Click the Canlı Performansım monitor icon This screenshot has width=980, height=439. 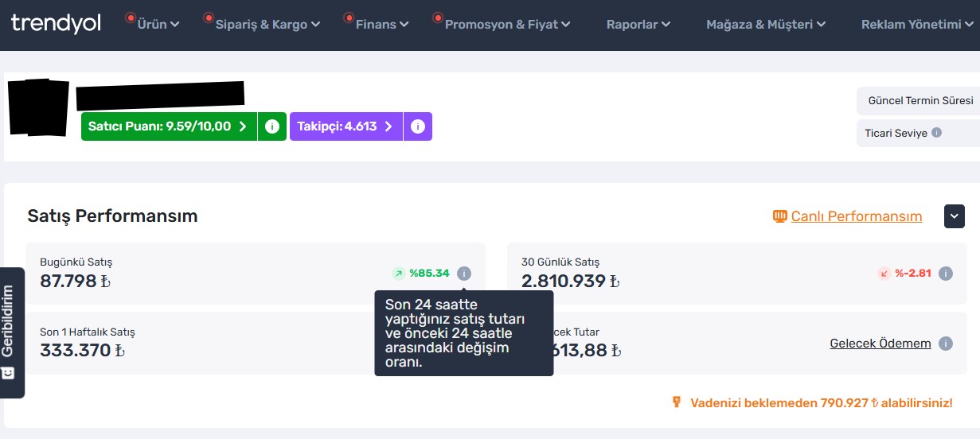(780, 216)
